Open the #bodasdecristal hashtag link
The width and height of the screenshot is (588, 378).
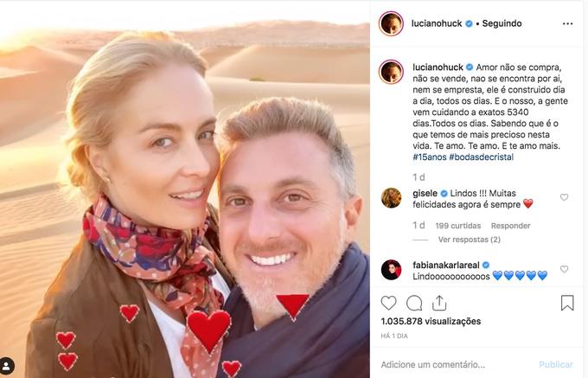tap(481, 157)
